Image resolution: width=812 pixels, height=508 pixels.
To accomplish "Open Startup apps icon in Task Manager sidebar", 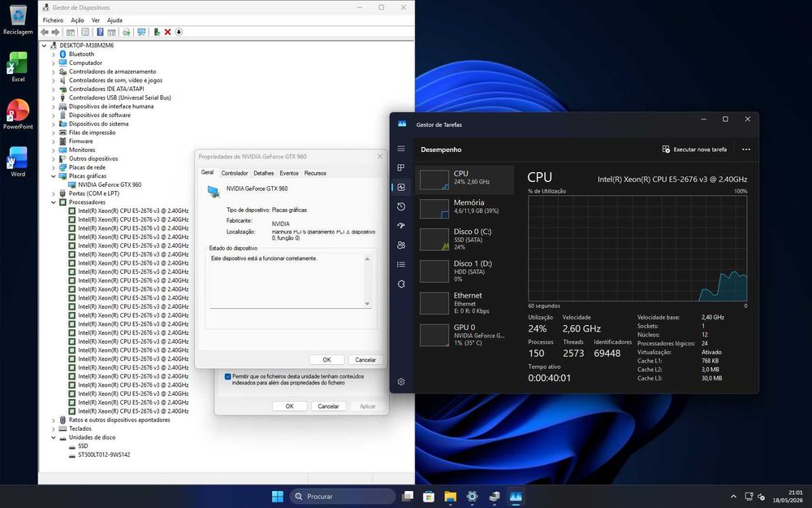I will (401, 225).
